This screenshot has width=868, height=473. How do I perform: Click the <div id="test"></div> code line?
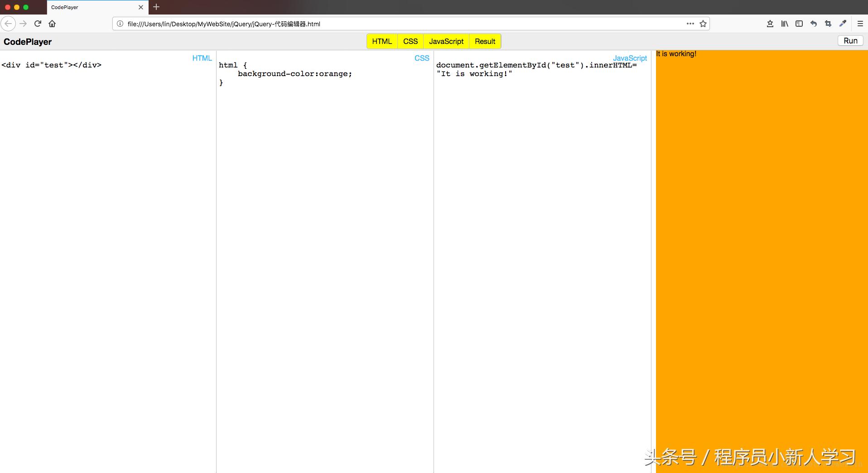[x=52, y=65]
